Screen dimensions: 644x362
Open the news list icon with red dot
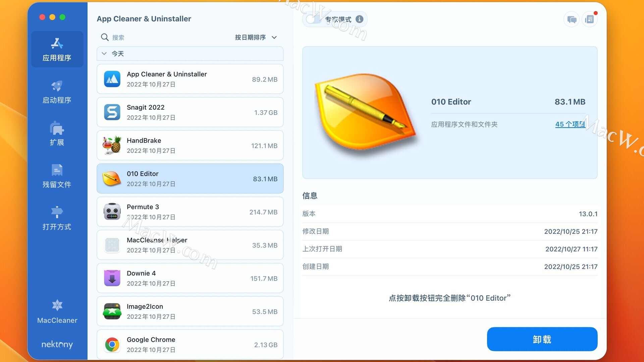[x=590, y=19]
